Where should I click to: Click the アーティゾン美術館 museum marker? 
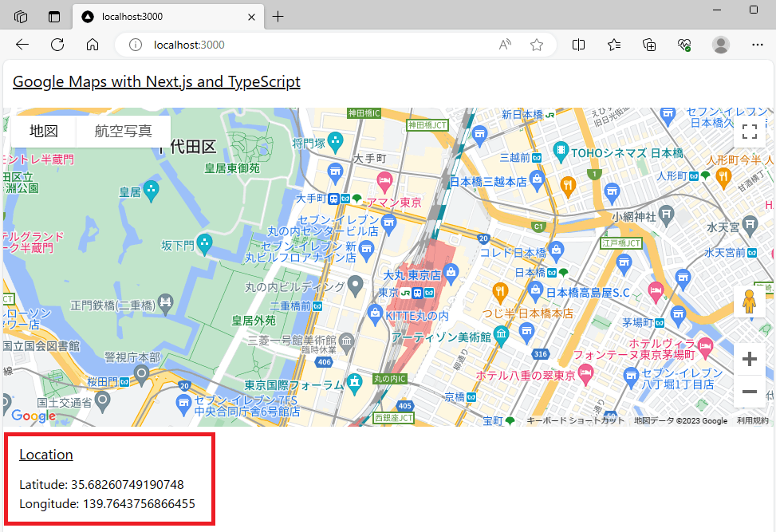coord(502,336)
